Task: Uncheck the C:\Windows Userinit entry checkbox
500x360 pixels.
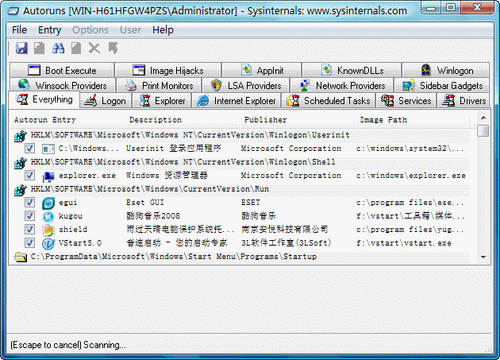Action: (x=30, y=148)
